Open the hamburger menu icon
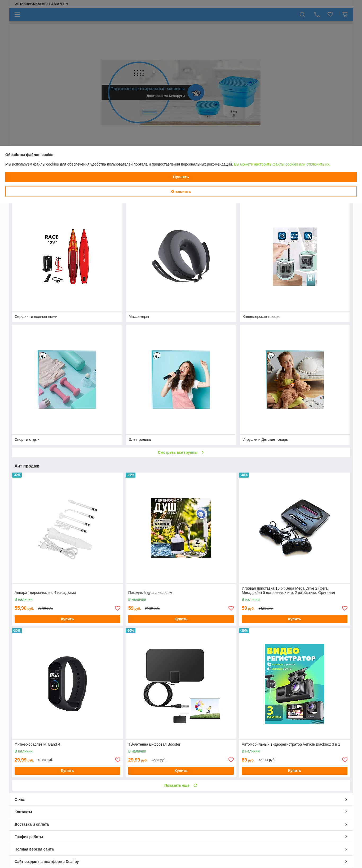This screenshot has width=362, height=868. (17, 15)
